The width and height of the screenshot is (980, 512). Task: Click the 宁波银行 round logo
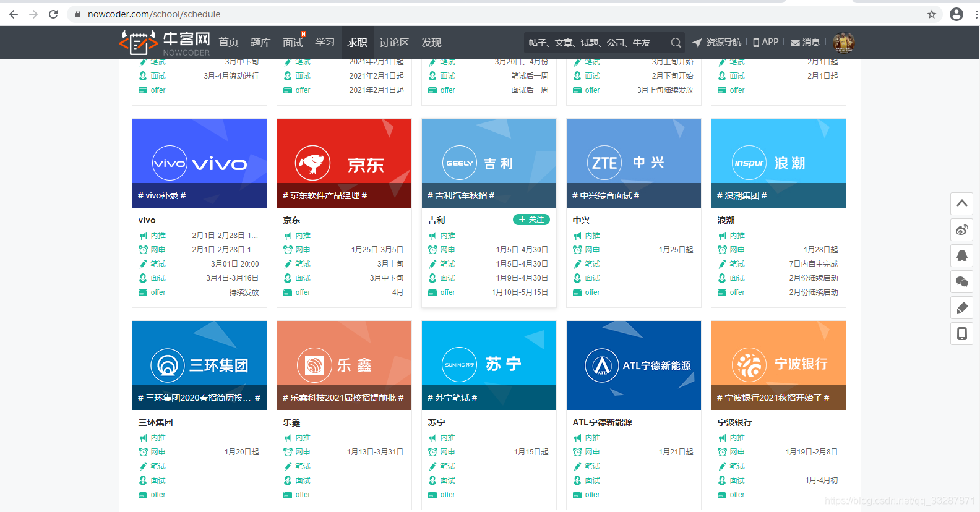tap(749, 365)
